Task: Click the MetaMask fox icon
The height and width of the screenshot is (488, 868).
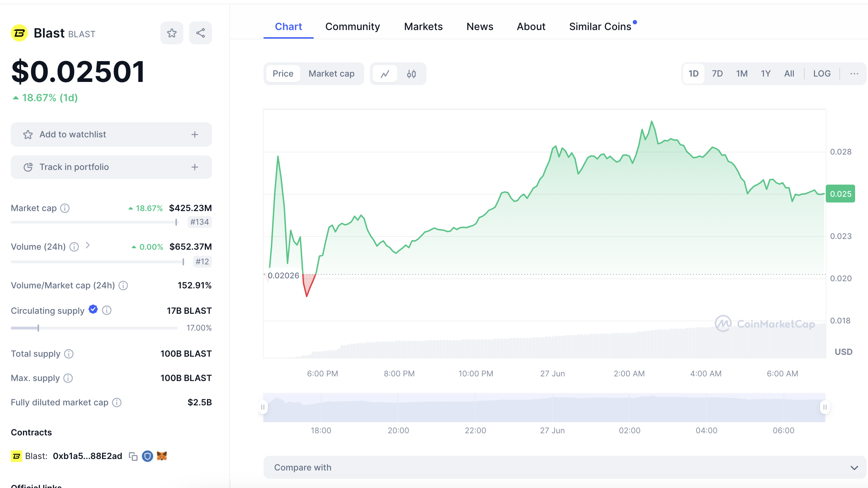Action: 162,456
